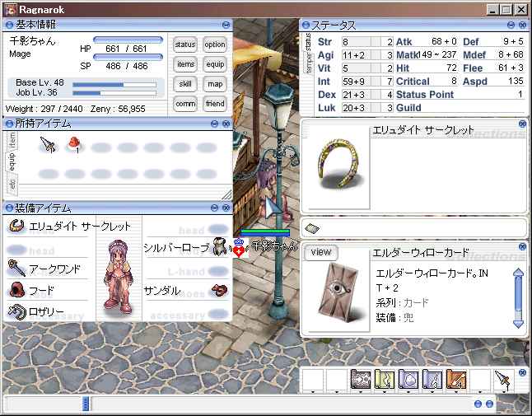
Task: Minimize the ステータス status window
Action: pyautogui.click(x=511, y=25)
